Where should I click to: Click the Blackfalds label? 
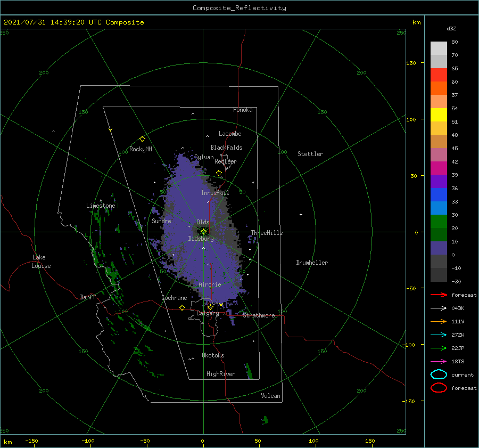226,148
